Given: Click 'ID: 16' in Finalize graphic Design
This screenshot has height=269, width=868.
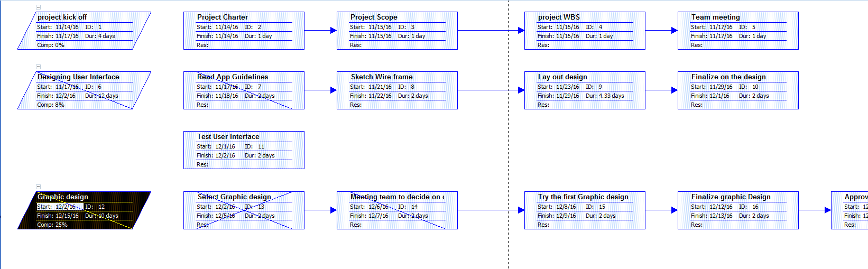Looking at the screenshot, I should [749, 207].
